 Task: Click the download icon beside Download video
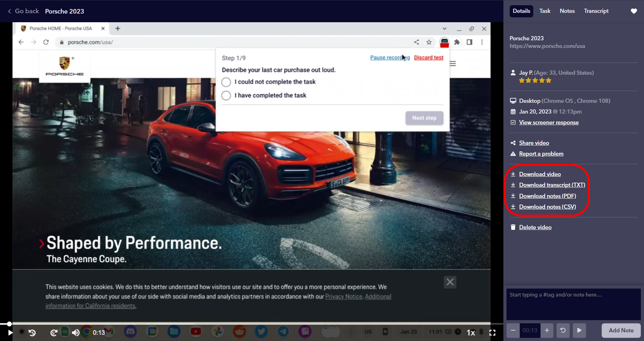click(x=513, y=174)
